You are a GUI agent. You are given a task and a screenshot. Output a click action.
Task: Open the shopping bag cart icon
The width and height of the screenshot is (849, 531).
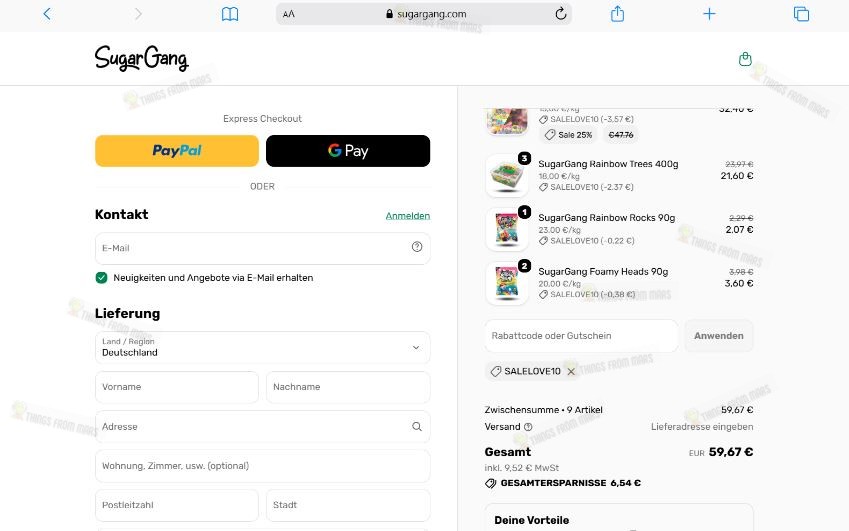[745, 58]
